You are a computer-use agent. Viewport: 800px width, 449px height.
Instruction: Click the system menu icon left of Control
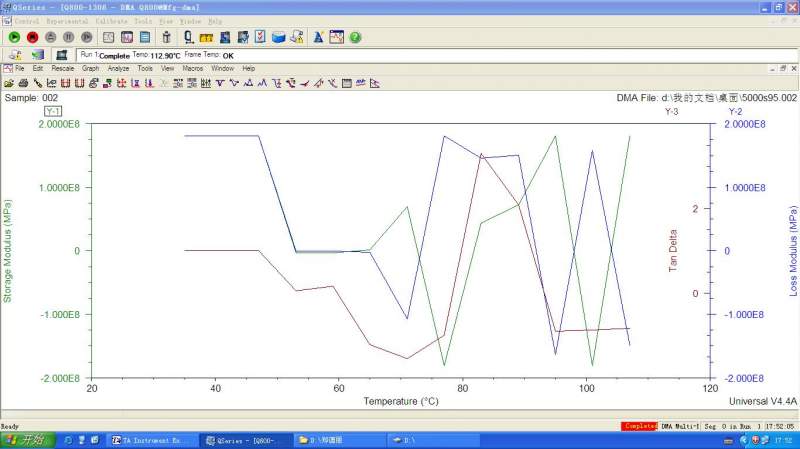[7, 21]
